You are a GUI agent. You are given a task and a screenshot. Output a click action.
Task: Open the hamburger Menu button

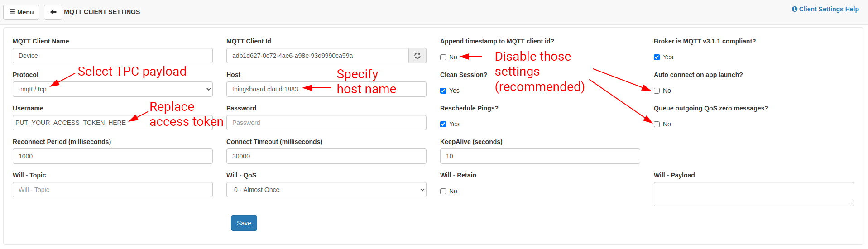[21, 12]
